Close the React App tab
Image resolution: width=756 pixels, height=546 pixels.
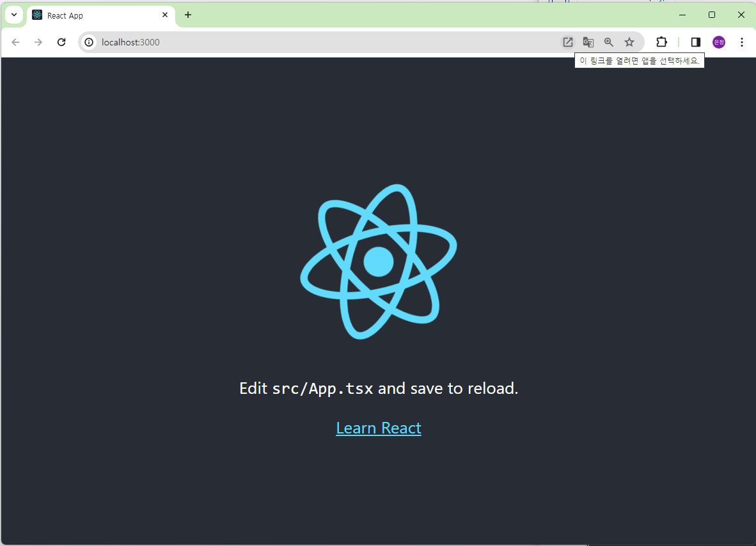(x=165, y=15)
